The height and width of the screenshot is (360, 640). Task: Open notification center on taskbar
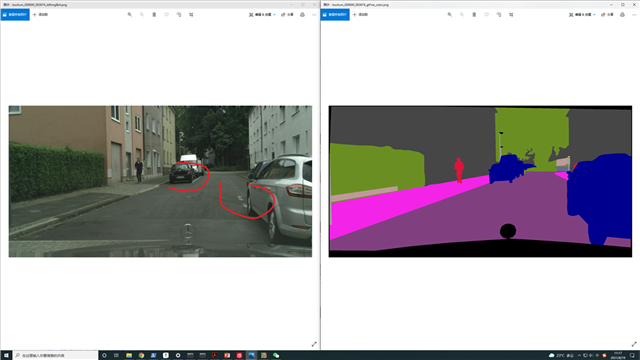pyautogui.click(x=632, y=356)
